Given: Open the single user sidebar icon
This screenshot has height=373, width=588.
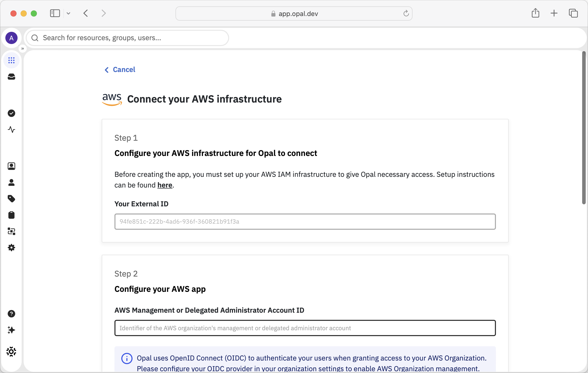Looking at the screenshot, I should (x=11, y=182).
